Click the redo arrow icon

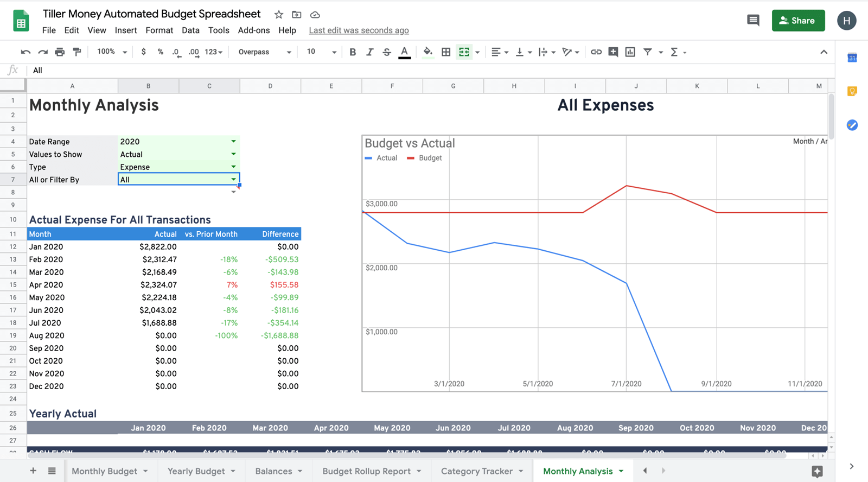[x=43, y=52]
